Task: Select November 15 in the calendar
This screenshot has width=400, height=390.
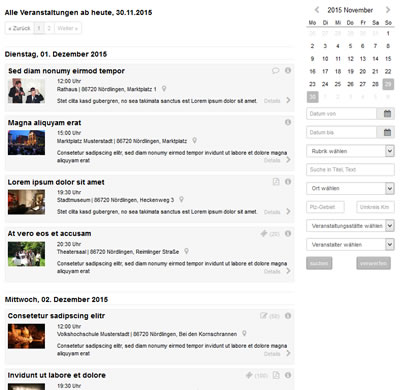Action: (x=388, y=59)
